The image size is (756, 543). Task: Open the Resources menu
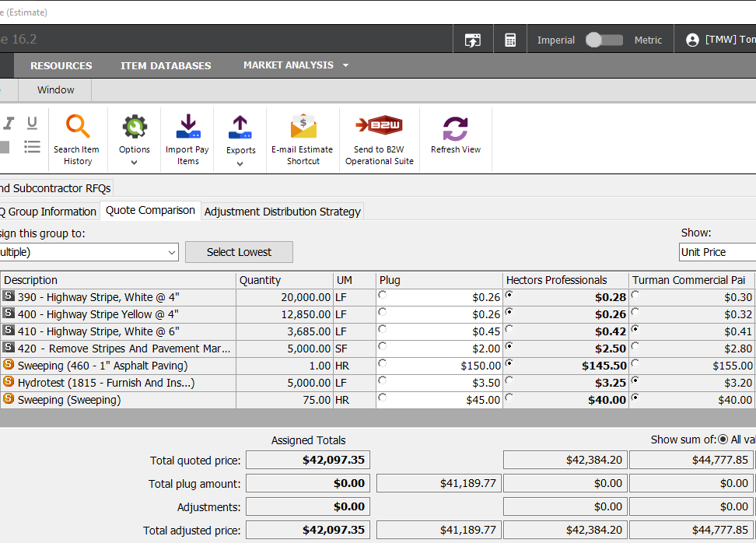(61, 65)
